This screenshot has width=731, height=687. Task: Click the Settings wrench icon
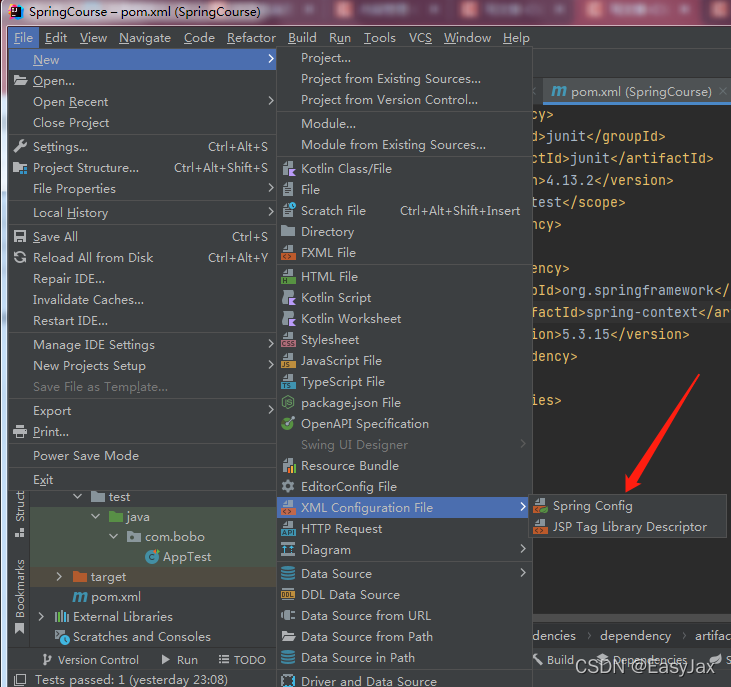[x=20, y=146]
